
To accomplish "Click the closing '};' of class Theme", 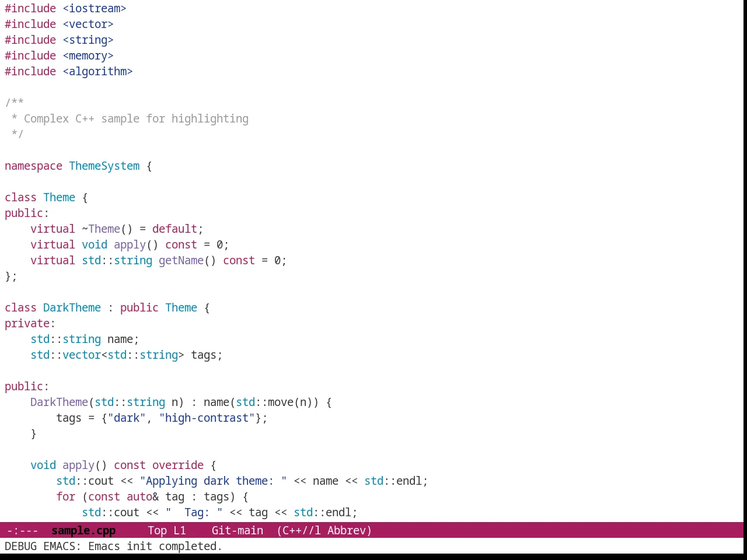I will pos(11,276).
